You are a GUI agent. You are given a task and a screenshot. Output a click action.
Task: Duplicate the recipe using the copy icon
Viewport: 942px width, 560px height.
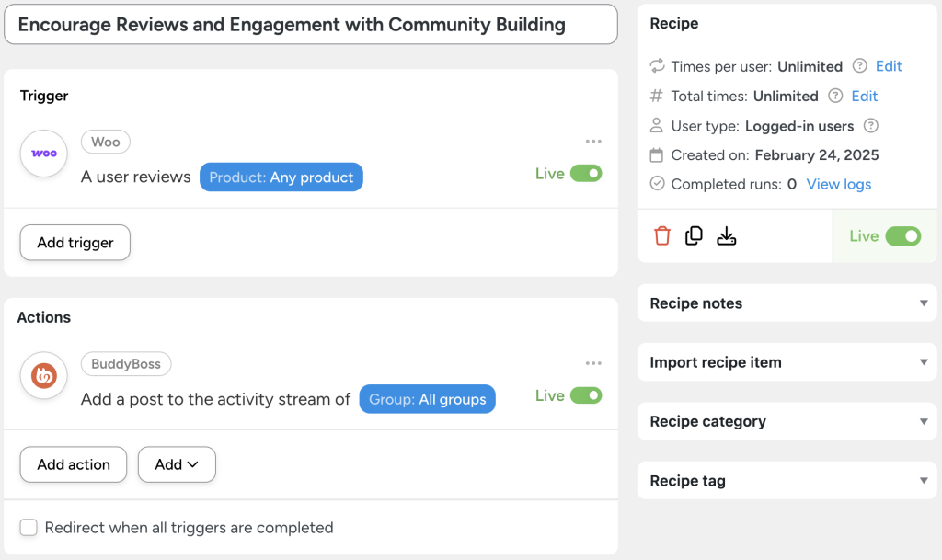pos(695,235)
